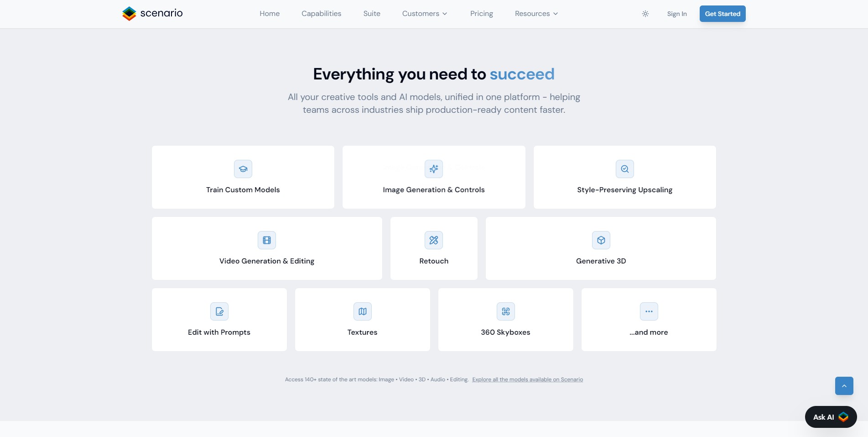Click the 360 Skyboxes icon
868x437 pixels.
(x=505, y=311)
